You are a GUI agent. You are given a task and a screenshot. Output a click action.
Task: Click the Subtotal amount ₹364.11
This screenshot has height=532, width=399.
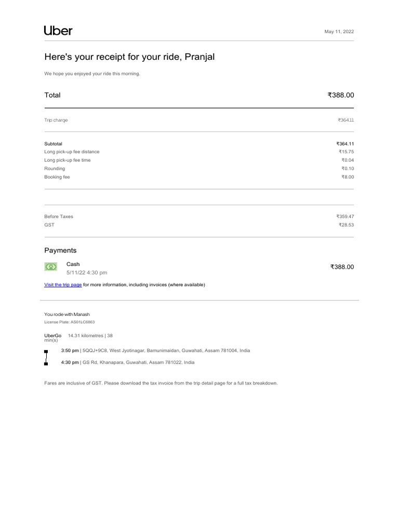tap(345, 143)
